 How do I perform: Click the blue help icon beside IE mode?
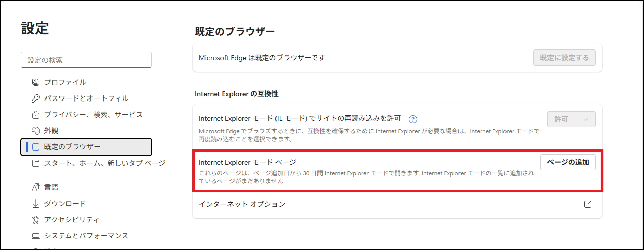[x=413, y=119]
